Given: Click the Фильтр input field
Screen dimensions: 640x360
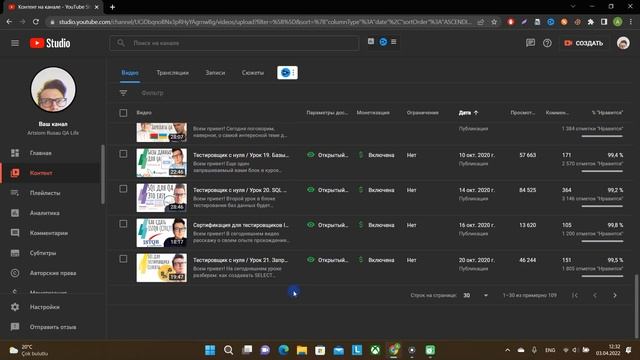Looking at the screenshot, I should pyautogui.click(x=152, y=93).
